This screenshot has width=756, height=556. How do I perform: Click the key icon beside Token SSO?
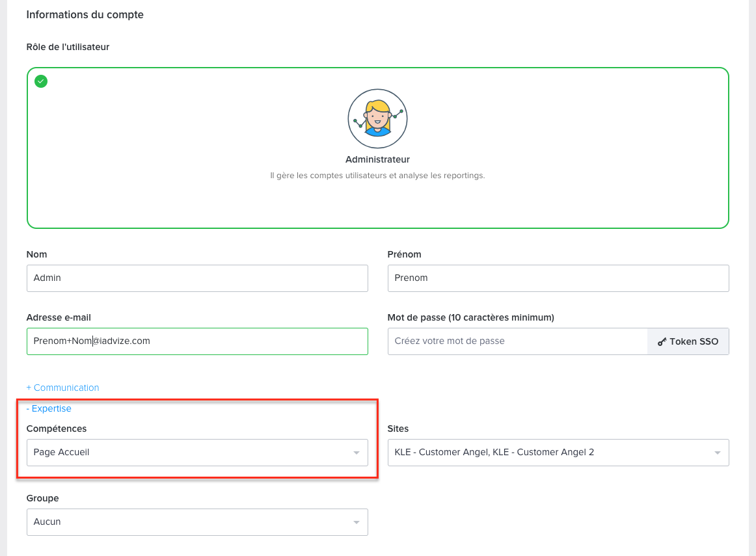(x=662, y=341)
